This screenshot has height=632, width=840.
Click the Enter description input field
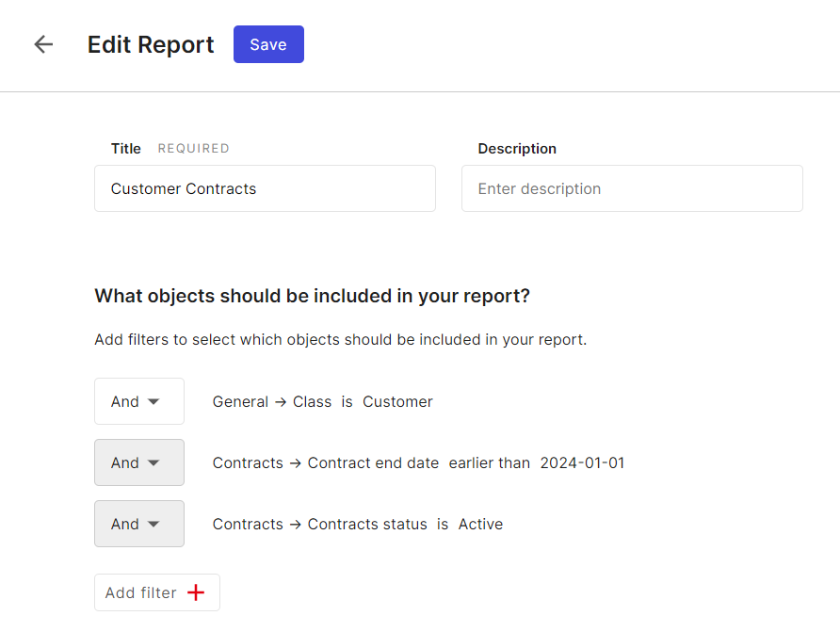pos(632,188)
